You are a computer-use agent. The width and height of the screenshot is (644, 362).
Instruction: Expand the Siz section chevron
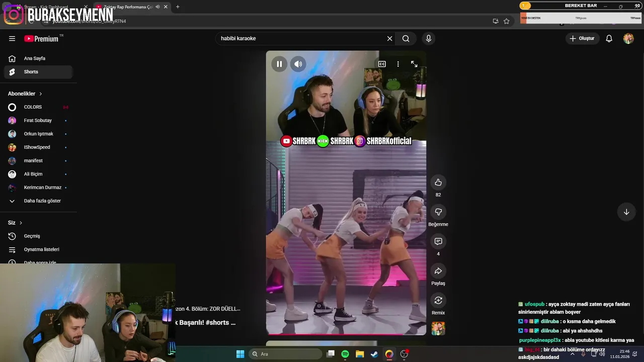coord(21,223)
